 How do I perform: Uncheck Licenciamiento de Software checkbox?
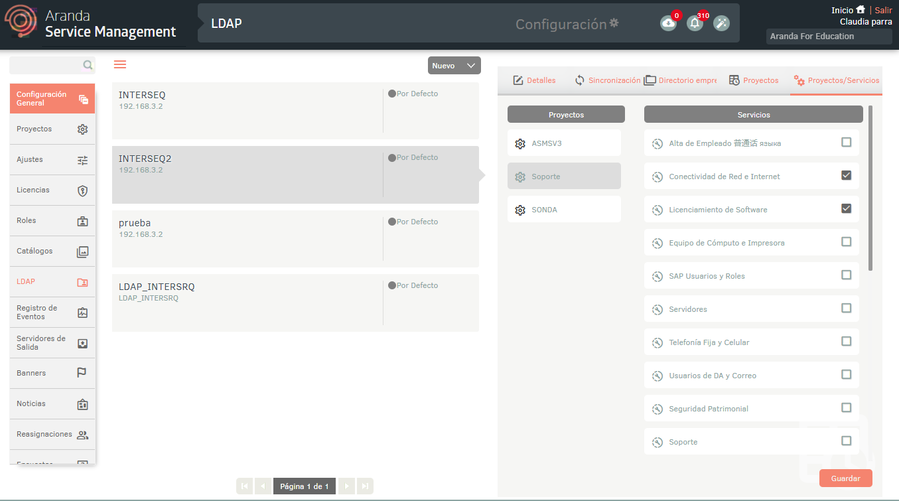pyautogui.click(x=846, y=209)
